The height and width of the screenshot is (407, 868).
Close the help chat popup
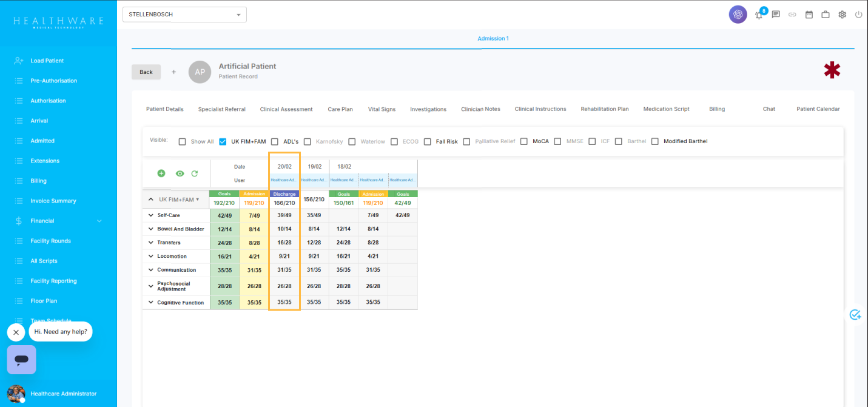coord(16,332)
